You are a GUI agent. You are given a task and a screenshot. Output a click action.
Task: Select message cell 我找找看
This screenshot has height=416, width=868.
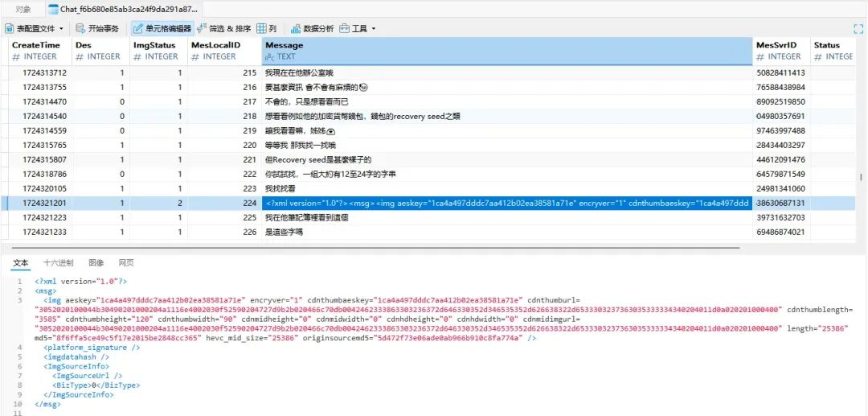point(507,188)
